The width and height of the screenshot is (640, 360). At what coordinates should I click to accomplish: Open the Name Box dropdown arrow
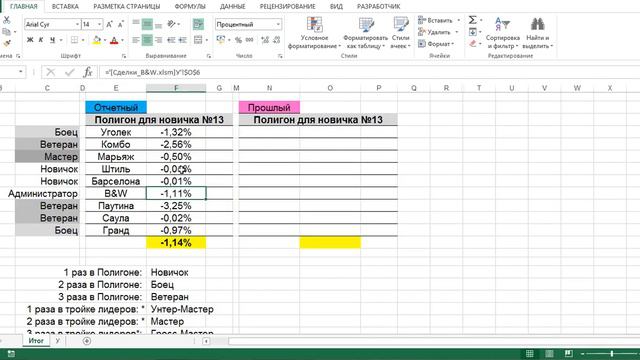(x=20, y=72)
